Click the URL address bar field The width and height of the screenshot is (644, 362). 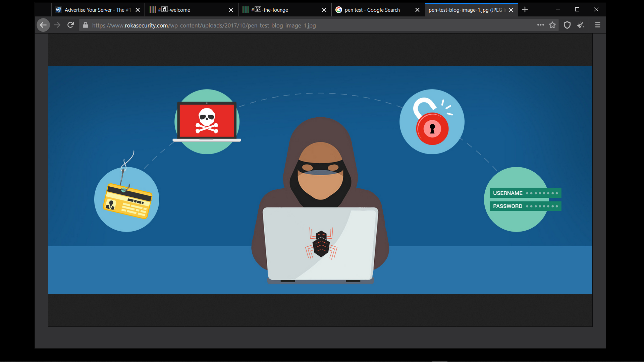(x=302, y=25)
